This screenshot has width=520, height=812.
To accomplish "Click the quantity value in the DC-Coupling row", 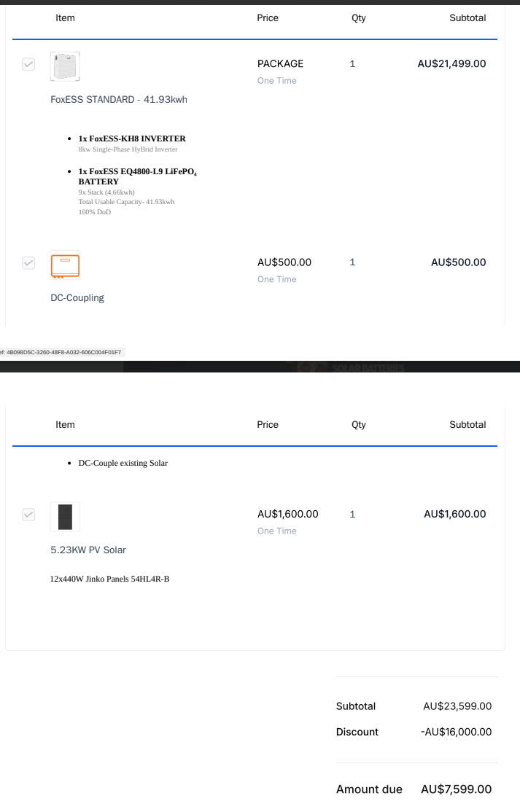I will pyautogui.click(x=352, y=262).
